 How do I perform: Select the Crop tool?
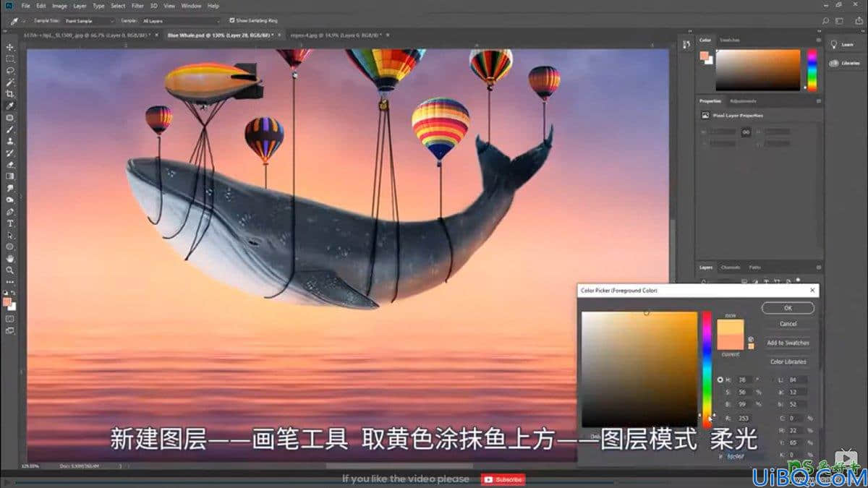(x=10, y=94)
